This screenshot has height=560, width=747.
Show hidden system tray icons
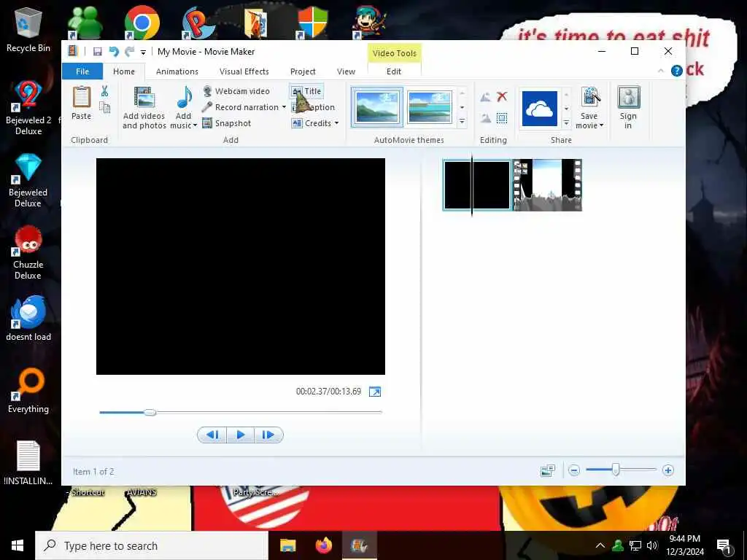(600, 545)
